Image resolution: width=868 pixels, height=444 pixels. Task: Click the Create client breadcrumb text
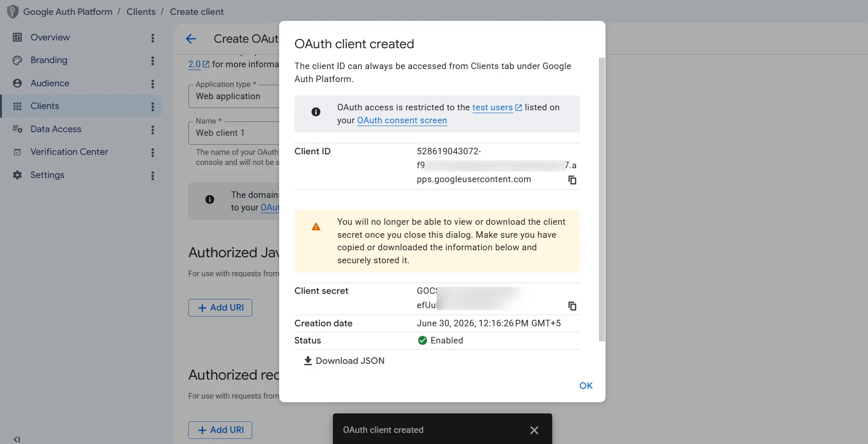[x=197, y=12]
